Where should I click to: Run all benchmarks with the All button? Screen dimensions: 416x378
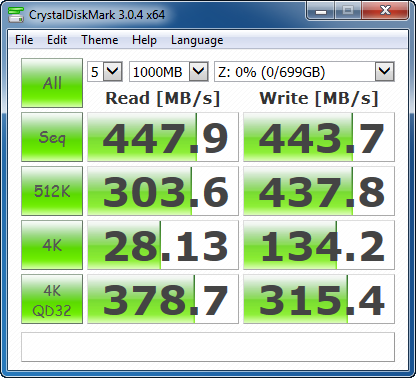pyautogui.click(x=52, y=83)
